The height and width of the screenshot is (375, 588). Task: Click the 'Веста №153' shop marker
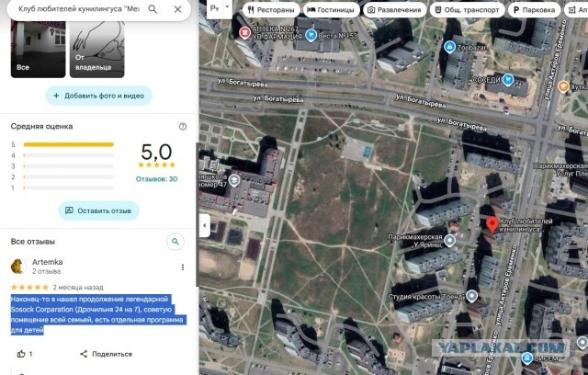[311, 35]
